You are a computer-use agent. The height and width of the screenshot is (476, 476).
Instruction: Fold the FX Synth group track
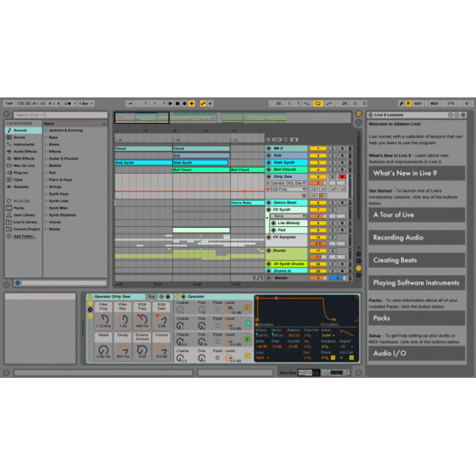pyautogui.click(x=269, y=209)
